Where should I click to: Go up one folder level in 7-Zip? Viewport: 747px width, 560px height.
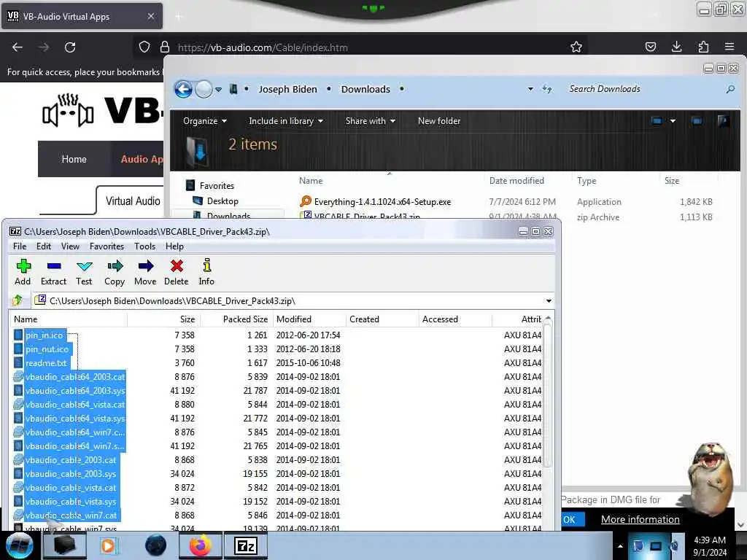(x=18, y=300)
